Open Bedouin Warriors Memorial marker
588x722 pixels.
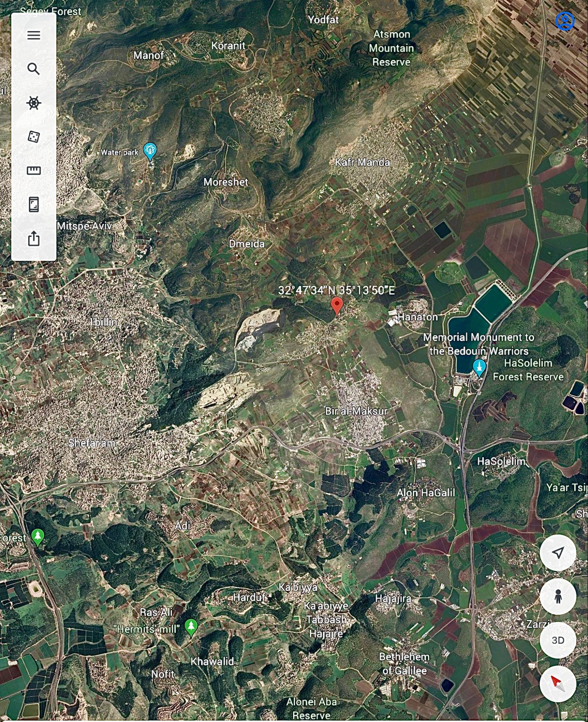pos(479,367)
